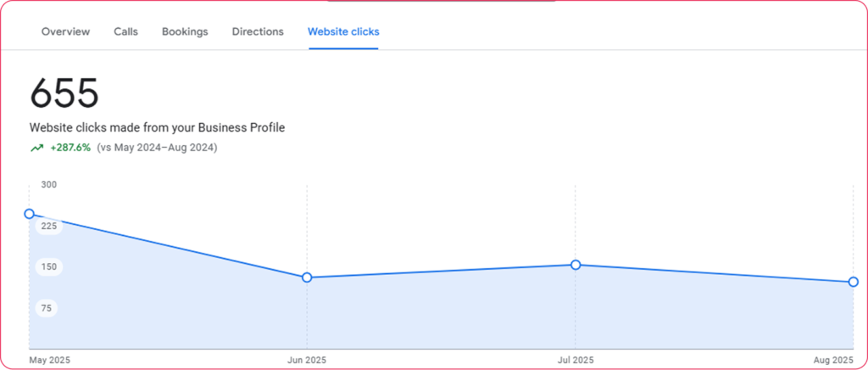The image size is (868, 370).
Task: Click the 225 y-axis value label
Action: 47,226
